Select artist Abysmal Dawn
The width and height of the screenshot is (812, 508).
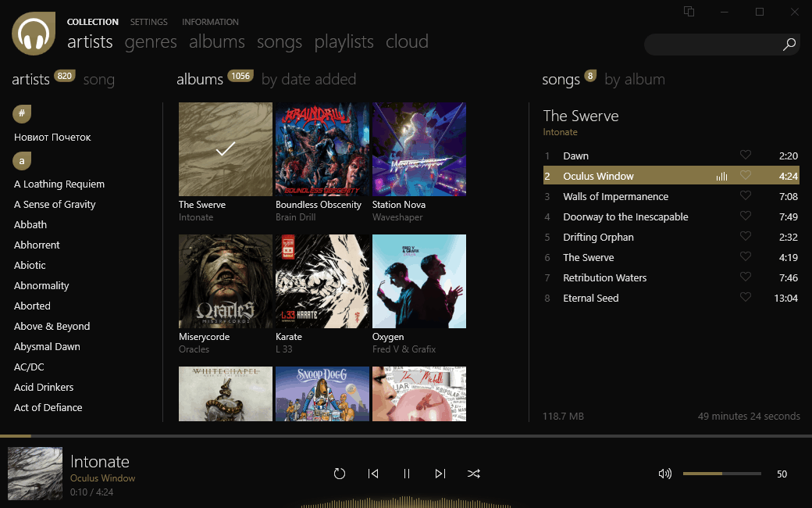tap(47, 346)
